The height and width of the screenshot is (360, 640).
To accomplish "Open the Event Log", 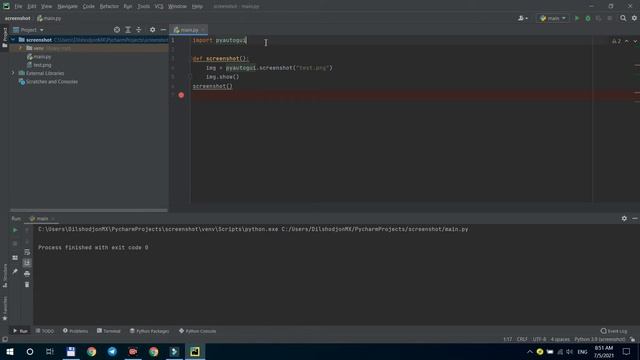I will pyautogui.click(x=614, y=331).
